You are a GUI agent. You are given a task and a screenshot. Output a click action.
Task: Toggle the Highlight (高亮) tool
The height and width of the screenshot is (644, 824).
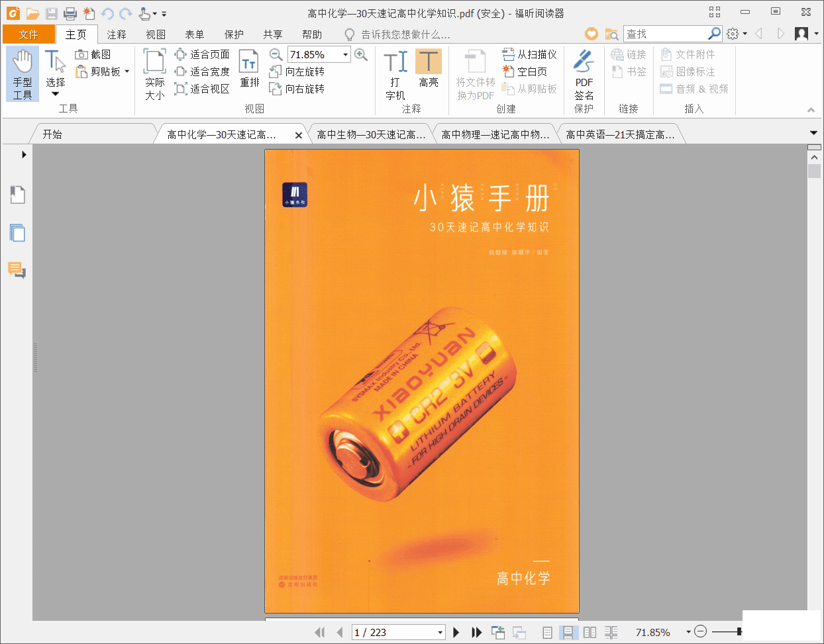429,69
